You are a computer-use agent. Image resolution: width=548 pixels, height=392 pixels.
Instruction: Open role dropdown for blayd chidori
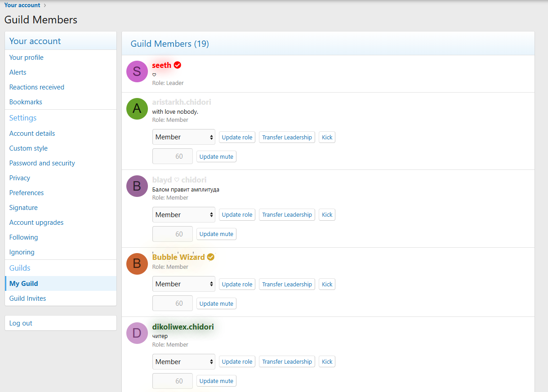click(184, 215)
